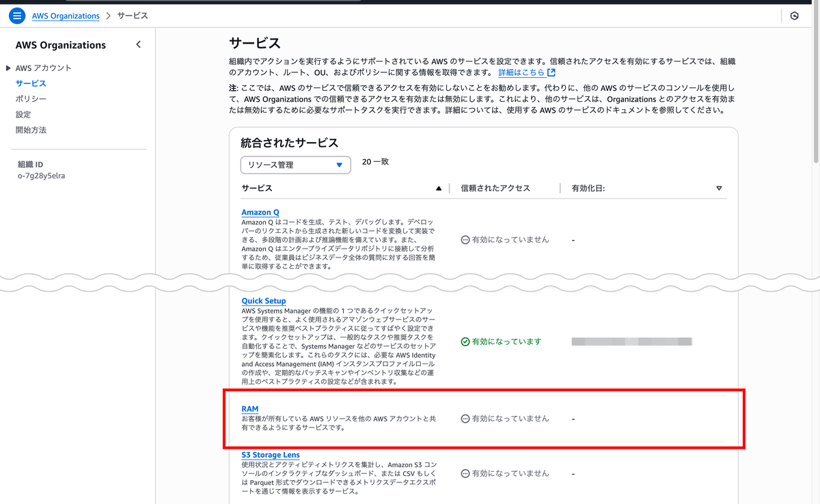This screenshot has width=820, height=504.
Task: Open 開始方法 in the sidebar
Action: [31, 130]
